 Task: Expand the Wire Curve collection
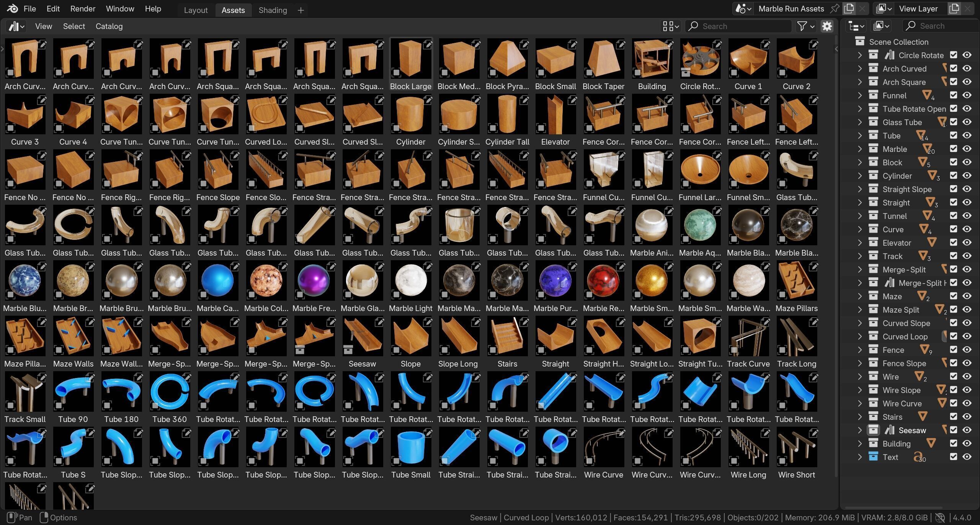click(x=860, y=403)
